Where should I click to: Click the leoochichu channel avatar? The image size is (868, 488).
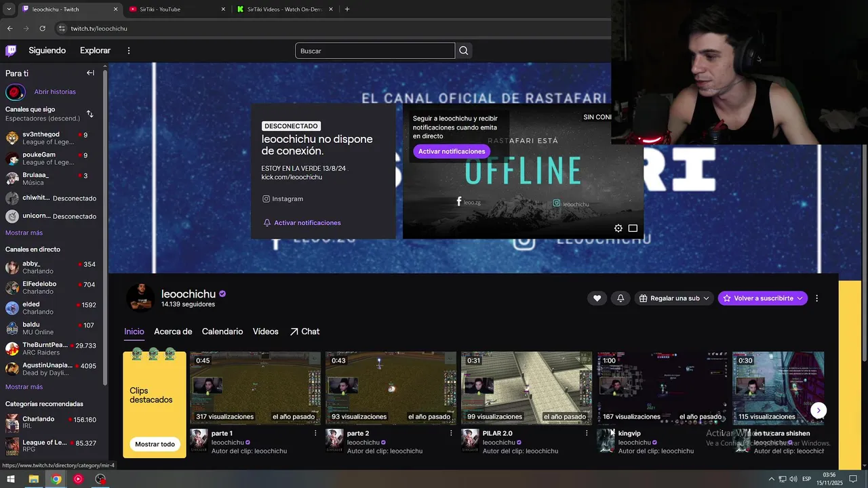coord(140,298)
